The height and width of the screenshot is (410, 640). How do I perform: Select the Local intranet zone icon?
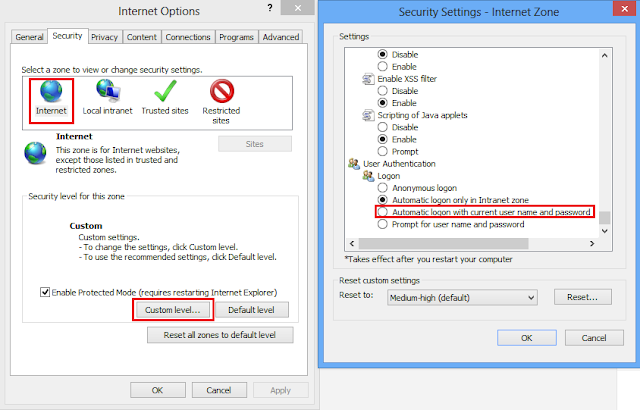coord(108,91)
